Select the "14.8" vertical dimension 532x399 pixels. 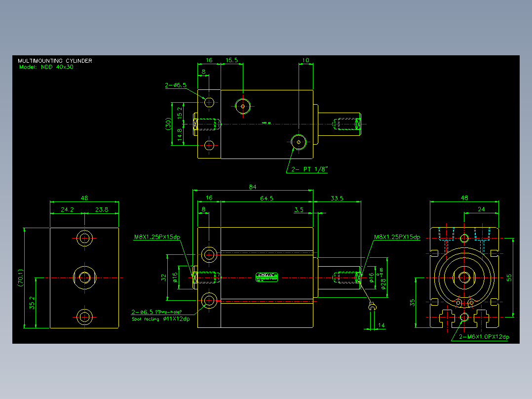(180, 135)
